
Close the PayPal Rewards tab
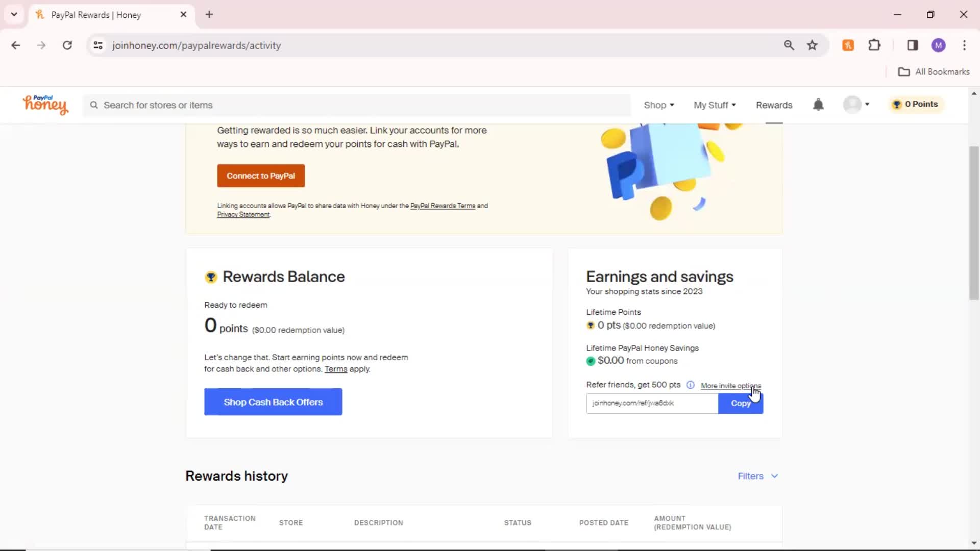(183, 15)
